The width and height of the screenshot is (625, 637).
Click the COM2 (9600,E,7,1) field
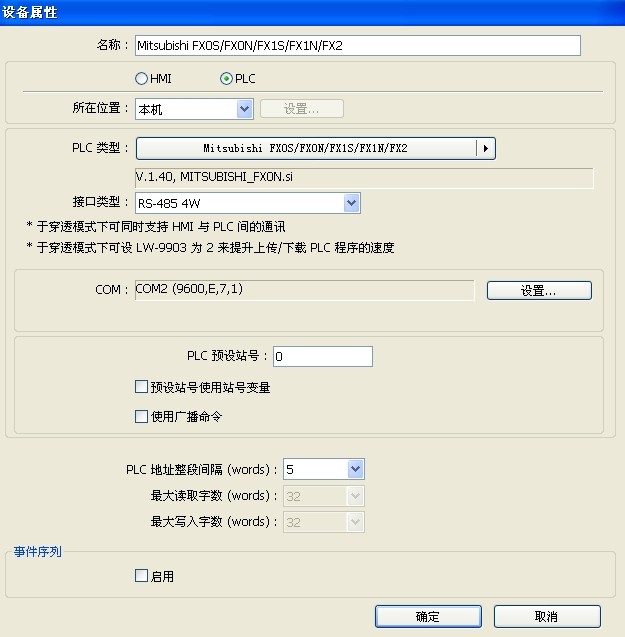pos(304,290)
